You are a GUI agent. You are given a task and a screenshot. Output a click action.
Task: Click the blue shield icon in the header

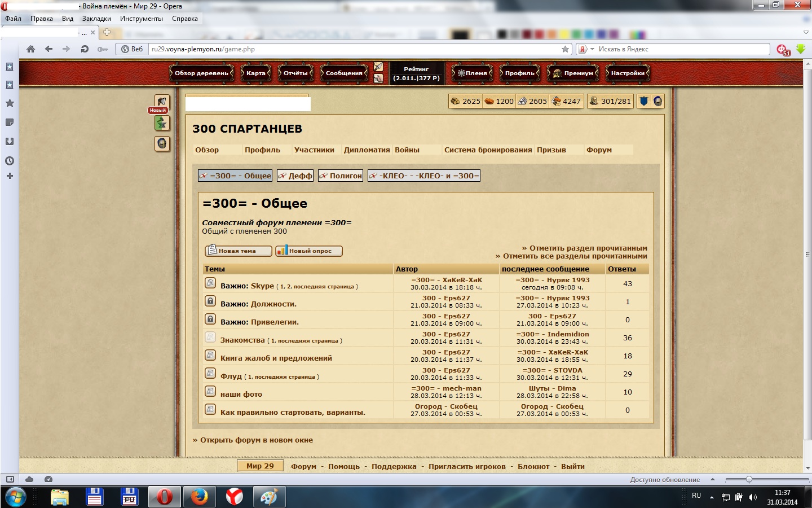coord(644,101)
